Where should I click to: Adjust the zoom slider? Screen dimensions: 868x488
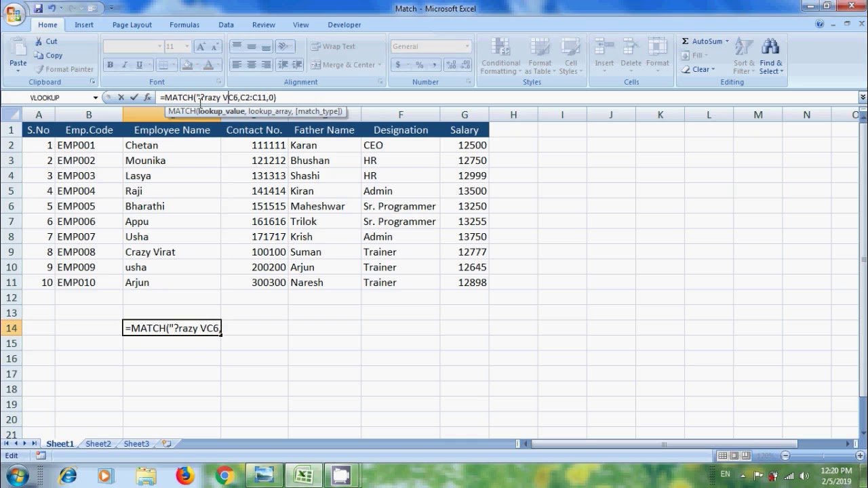[x=822, y=455]
